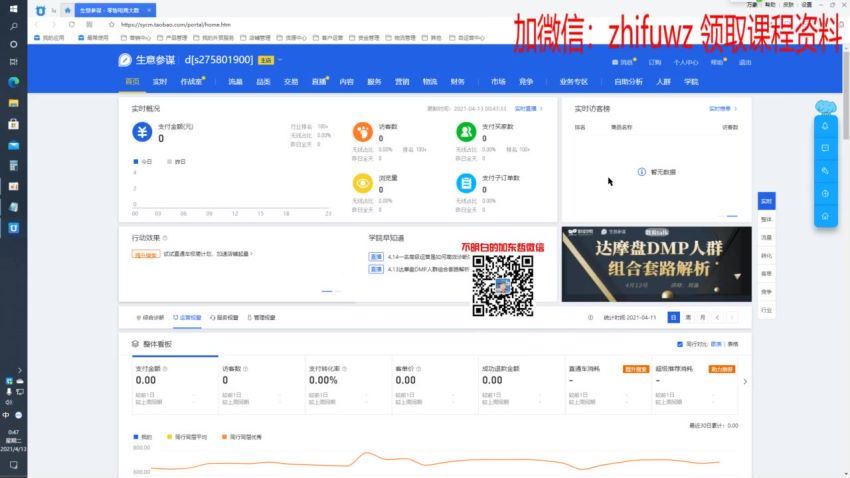This screenshot has height=478, width=850.
Task: Click favorite star icon in address bar
Action: [111, 24]
